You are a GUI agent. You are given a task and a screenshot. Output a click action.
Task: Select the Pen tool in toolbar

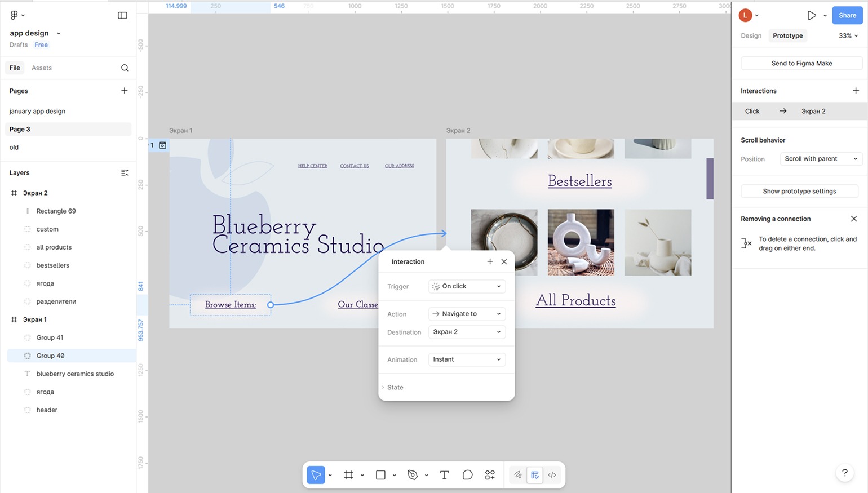tap(413, 475)
